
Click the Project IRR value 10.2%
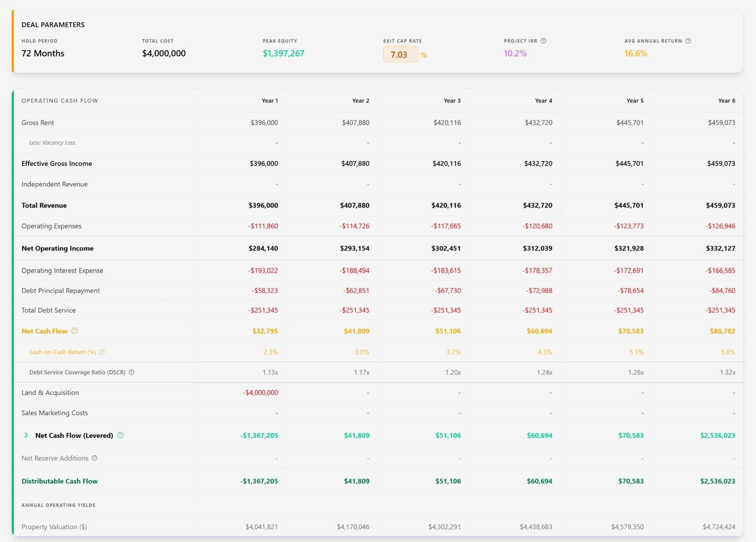(515, 53)
